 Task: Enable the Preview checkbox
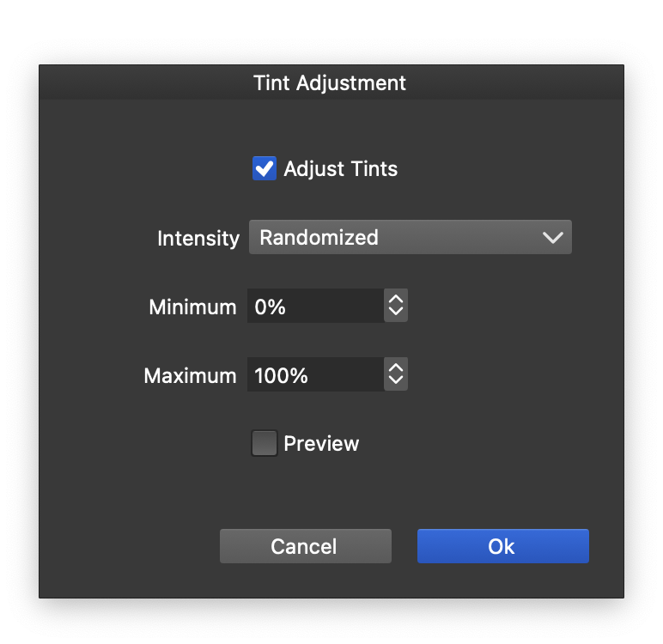point(265,443)
